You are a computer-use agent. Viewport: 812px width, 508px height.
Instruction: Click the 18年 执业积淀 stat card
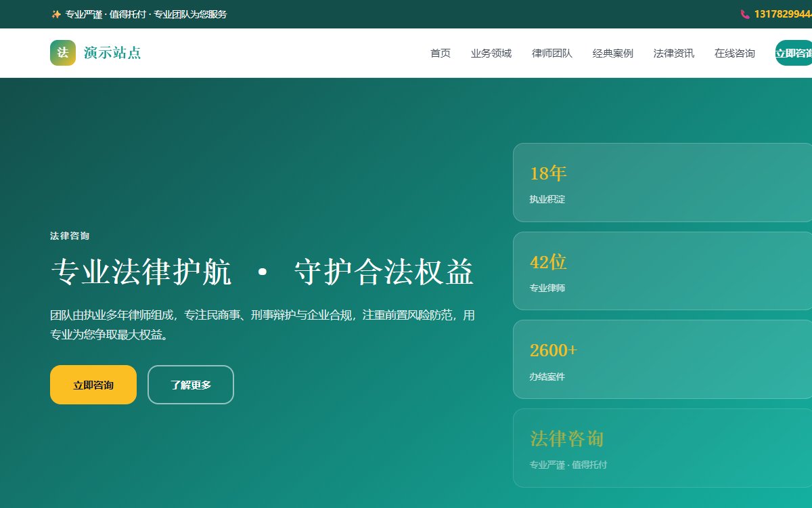coord(662,182)
